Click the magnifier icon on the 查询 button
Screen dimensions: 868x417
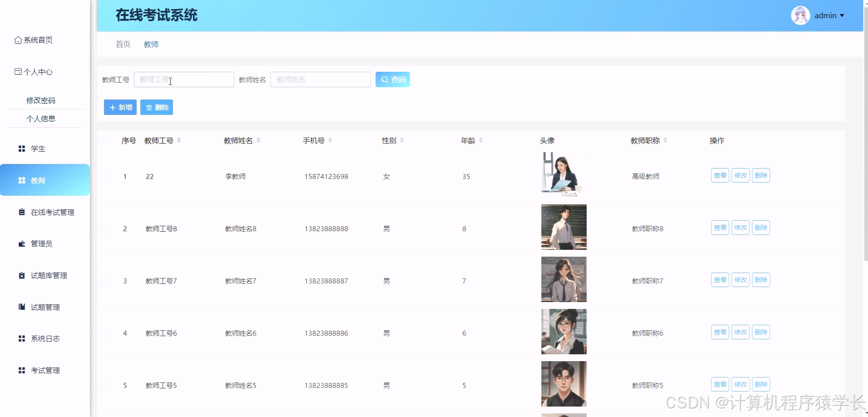point(384,79)
